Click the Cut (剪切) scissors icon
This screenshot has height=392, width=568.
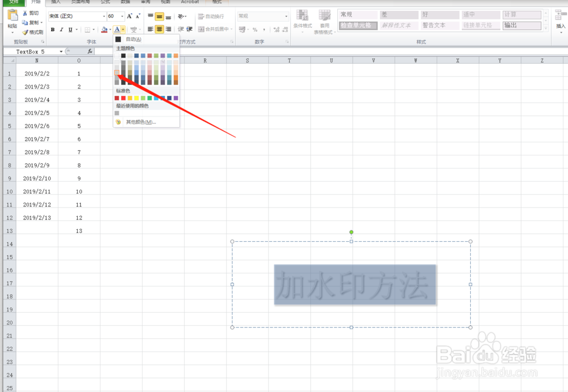[x=25, y=13]
